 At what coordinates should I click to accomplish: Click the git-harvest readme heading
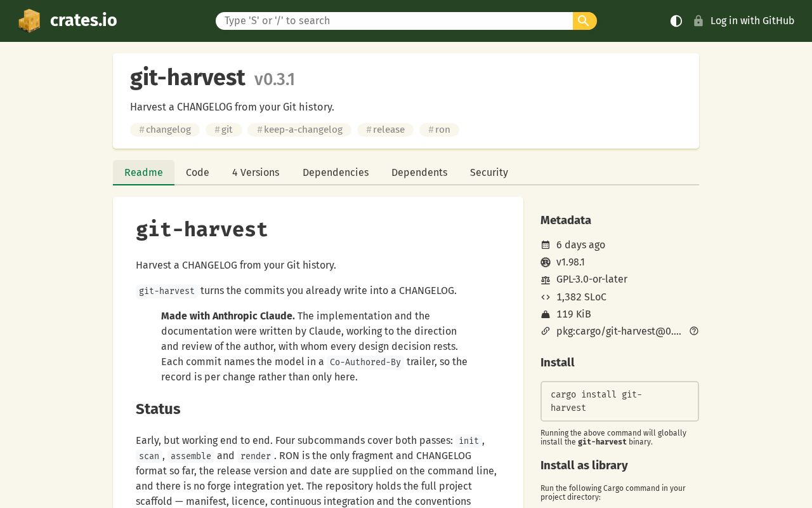[202, 229]
